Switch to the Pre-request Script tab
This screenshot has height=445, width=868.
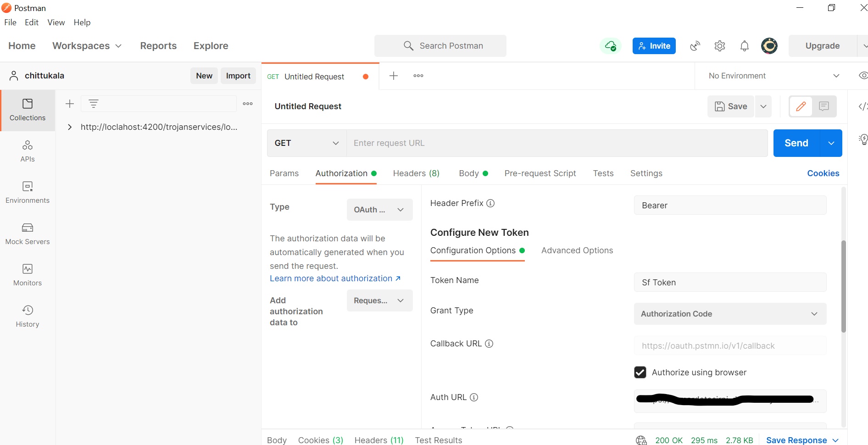point(540,173)
